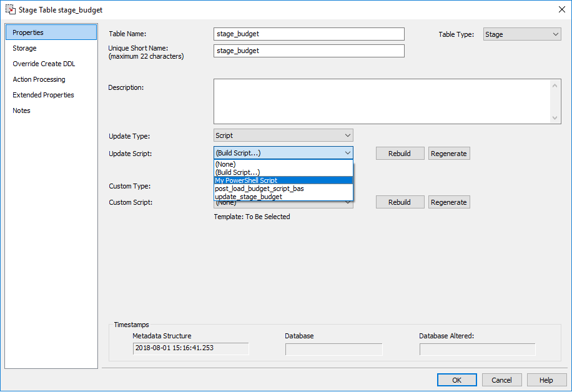The image size is (572, 392).
Task: Go to Action Processing section
Action: (39, 79)
